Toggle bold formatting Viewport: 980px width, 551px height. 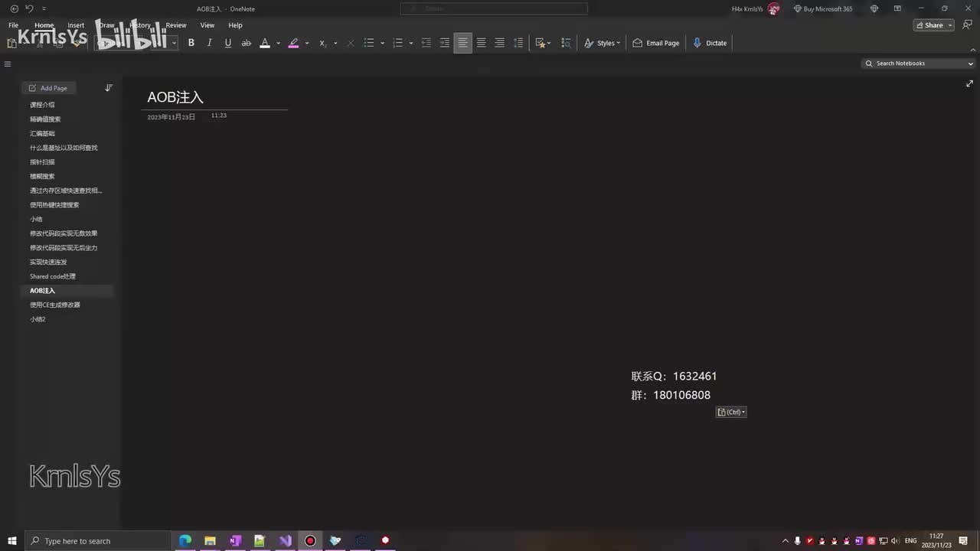click(191, 43)
